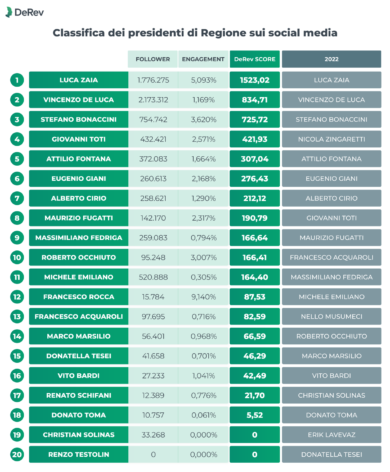Viewport: 390px width, 472px height.
Task: Select the rank 12 number badge
Action: tap(17, 297)
